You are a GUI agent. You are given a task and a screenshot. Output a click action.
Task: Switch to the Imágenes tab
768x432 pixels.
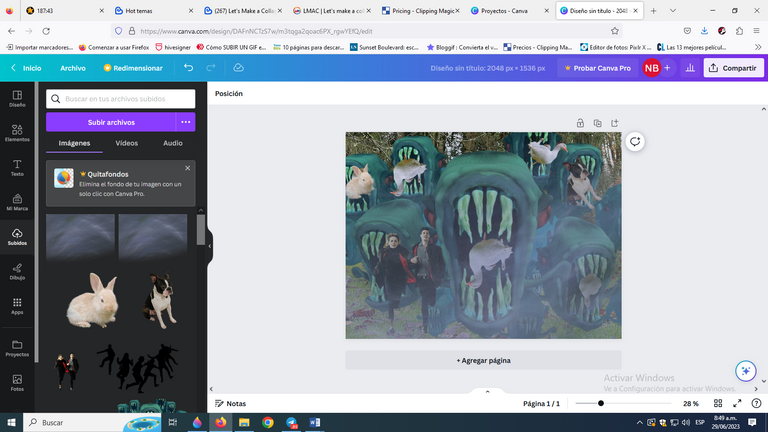click(74, 143)
